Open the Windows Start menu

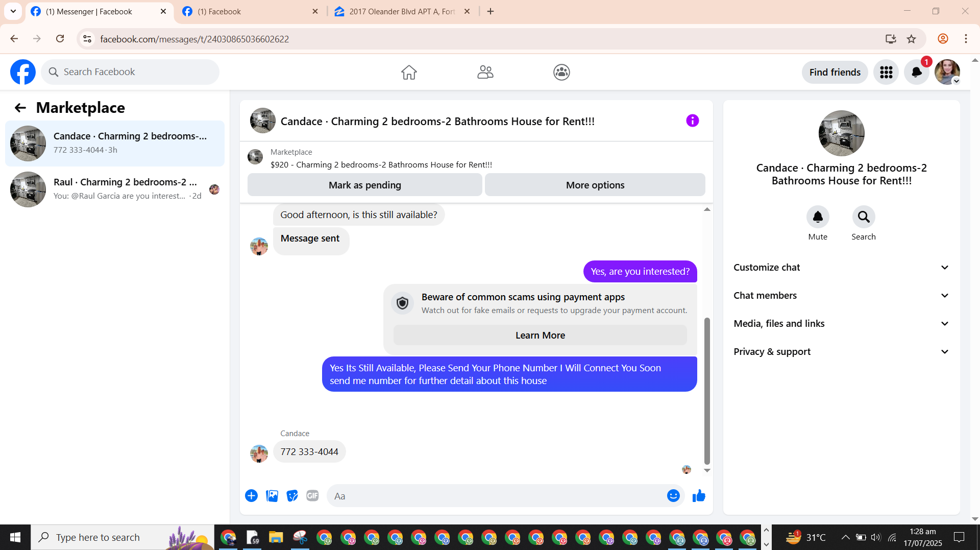coord(15,537)
